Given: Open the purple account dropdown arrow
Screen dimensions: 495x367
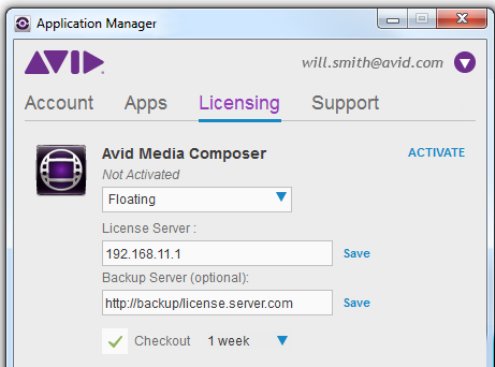Looking at the screenshot, I should (x=465, y=62).
